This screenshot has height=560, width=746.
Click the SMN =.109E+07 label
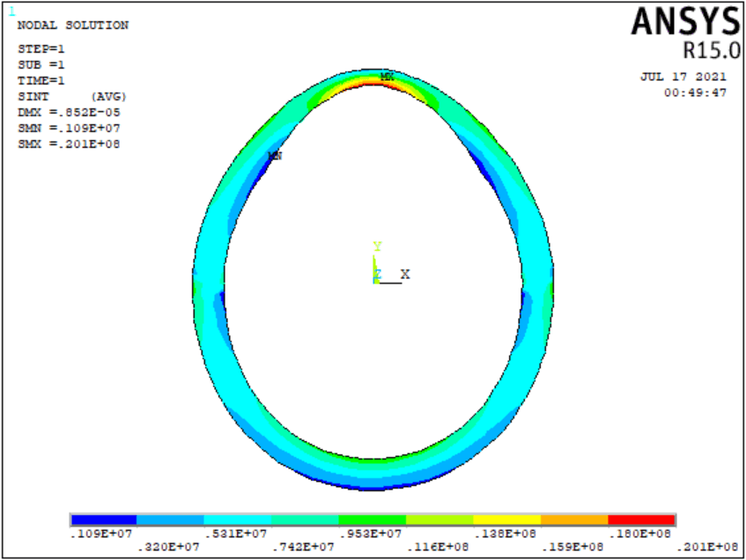click(x=69, y=128)
